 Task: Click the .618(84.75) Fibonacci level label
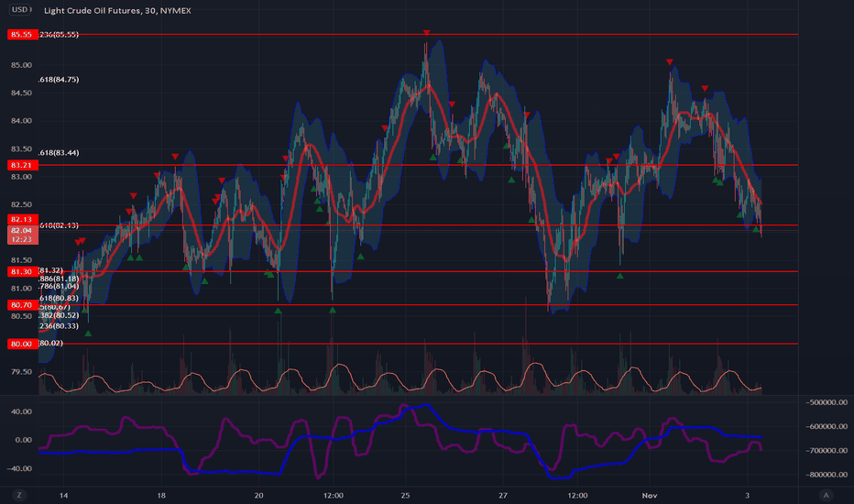59,80
